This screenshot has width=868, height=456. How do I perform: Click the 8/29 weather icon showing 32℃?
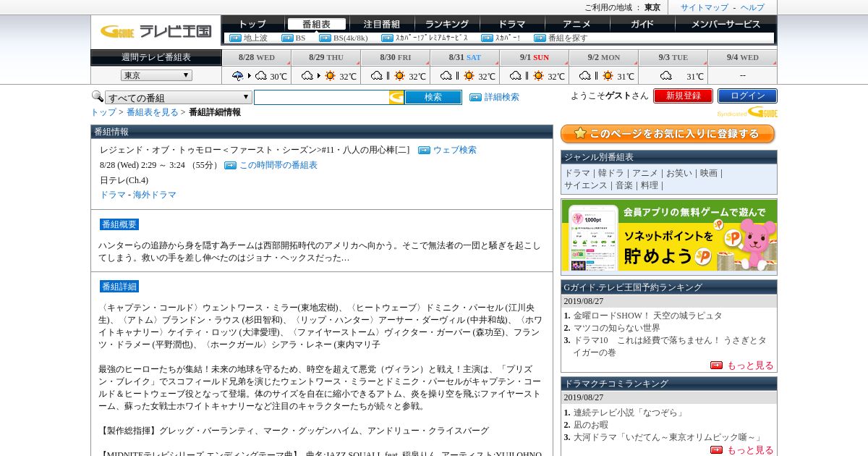coord(318,75)
